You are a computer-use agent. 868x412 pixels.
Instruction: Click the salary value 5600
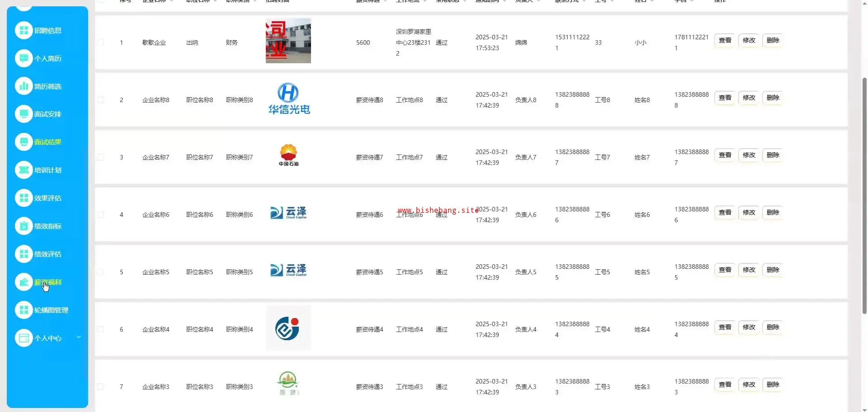coord(363,42)
